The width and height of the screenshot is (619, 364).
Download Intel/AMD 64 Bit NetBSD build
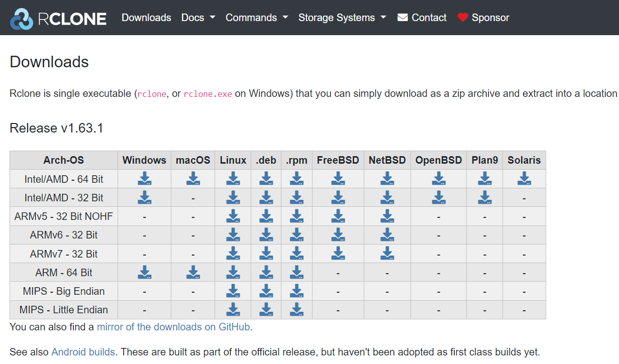[387, 179]
